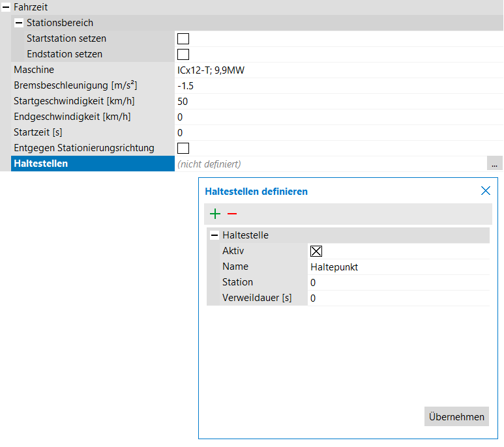Edit the Name field containing Haltepunkt
The width and height of the screenshot is (504, 447).
click(398, 267)
